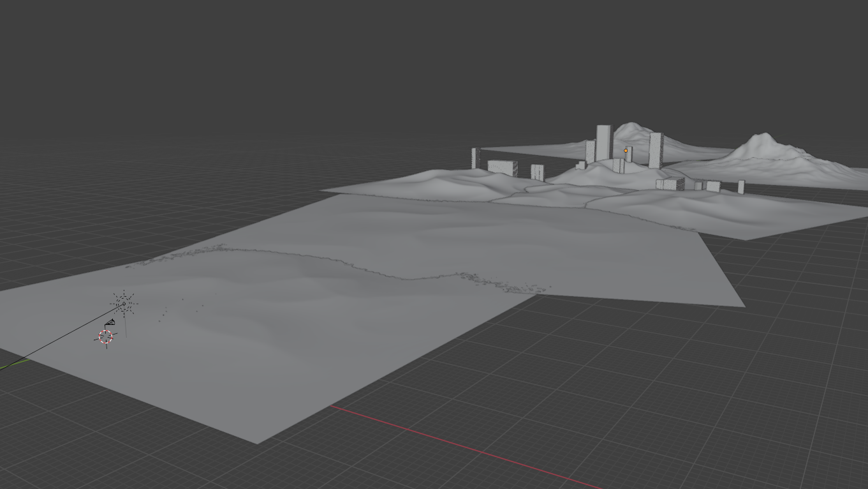868x489 pixels.
Task: Select the tallest tower in the city
Action: coord(603,143)
